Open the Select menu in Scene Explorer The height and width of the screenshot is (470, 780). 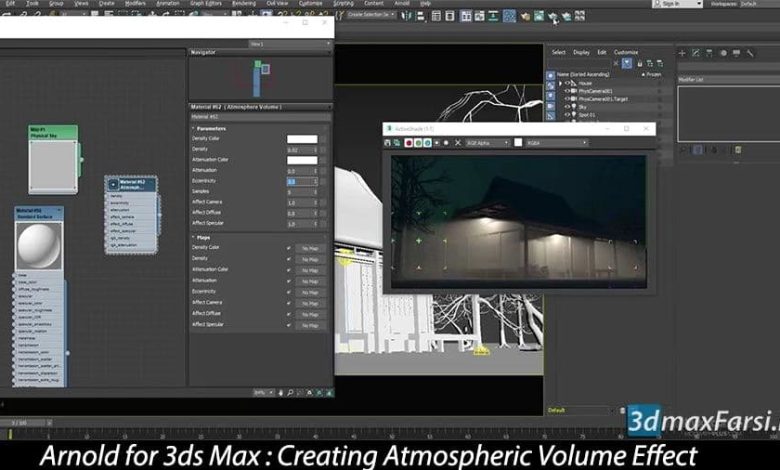[x=559, y=52]
